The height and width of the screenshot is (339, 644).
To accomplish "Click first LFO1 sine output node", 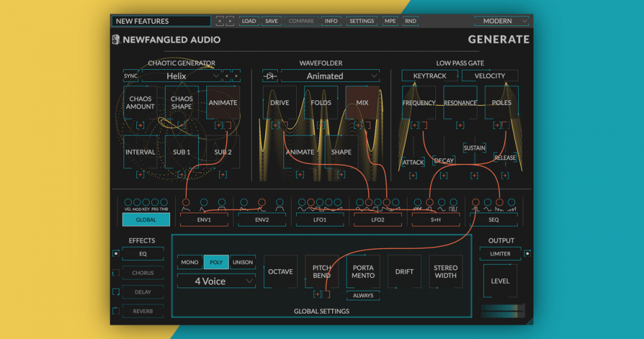I will coord(302,202).
